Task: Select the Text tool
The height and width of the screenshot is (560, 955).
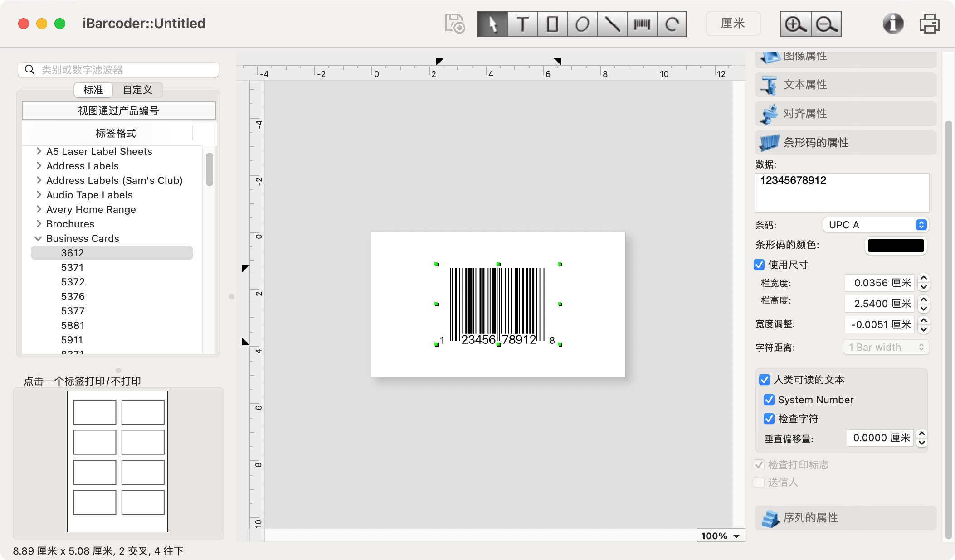Action: (522, 24)
